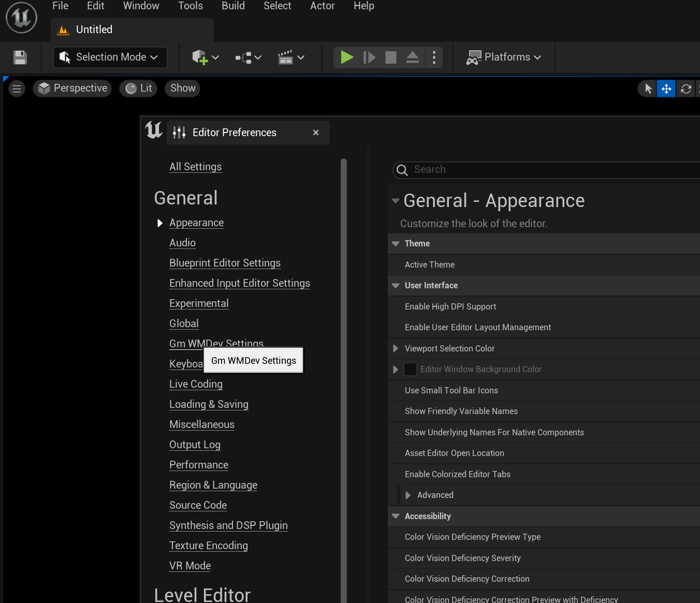Stop the play session with square icon

(391, 57)
